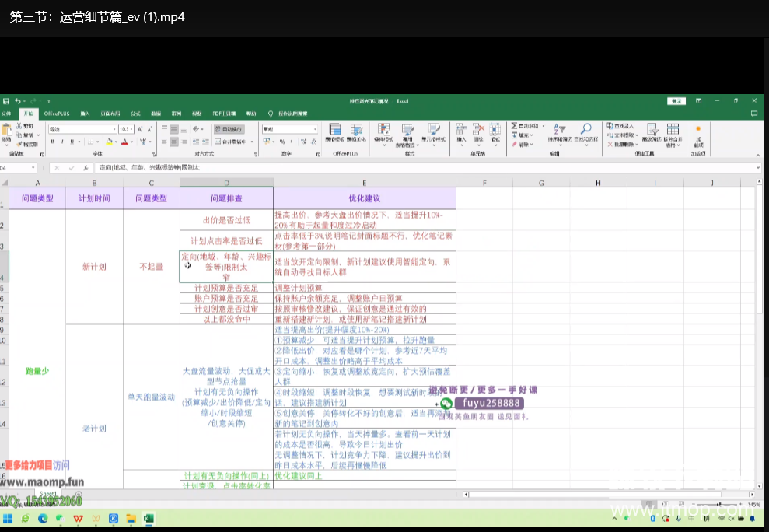Click the Fill button in editing group
Viewport: 769px width, 532px height.
pyautogui.click(x=521, y=135)
